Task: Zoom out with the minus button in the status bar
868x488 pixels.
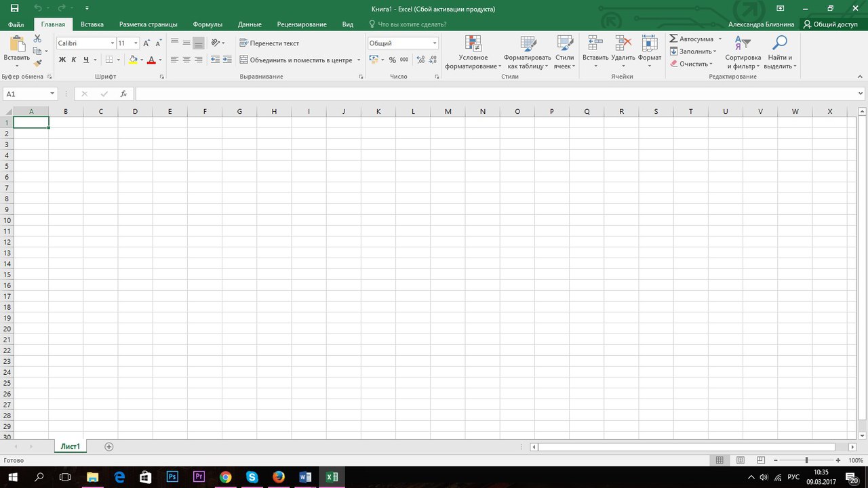Action: [x=776, y=460]
